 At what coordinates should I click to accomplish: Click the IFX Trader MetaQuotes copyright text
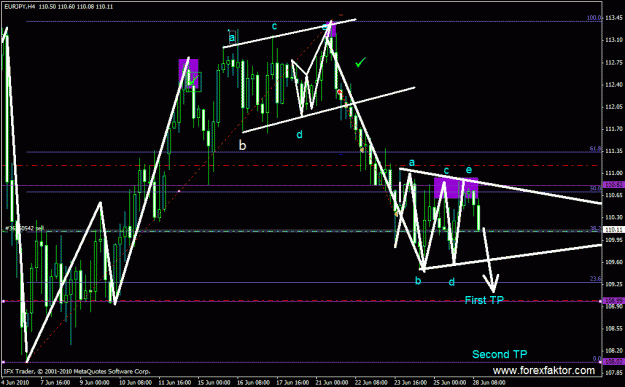(77, 371)
